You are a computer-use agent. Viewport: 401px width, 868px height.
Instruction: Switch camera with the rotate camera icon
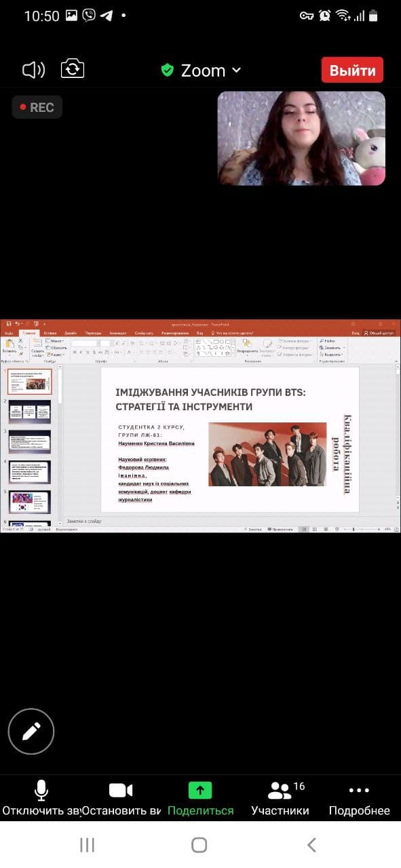tap(73, 69)
